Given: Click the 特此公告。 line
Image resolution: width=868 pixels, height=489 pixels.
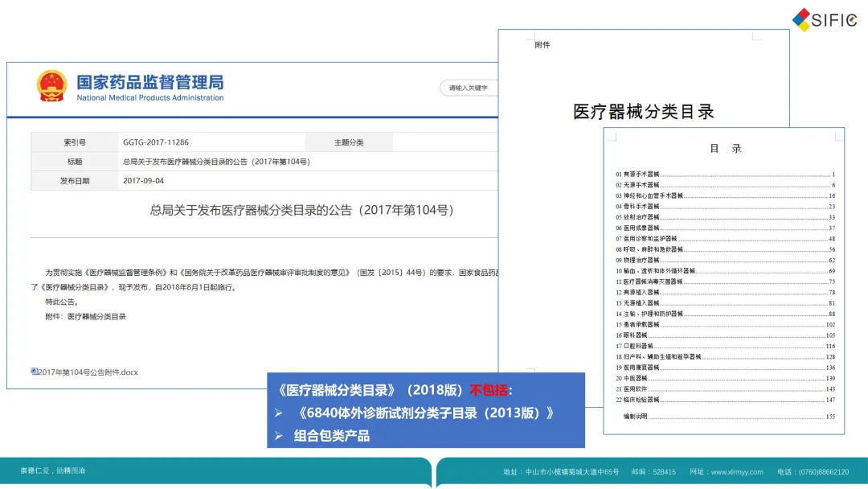Looking at the screenshot, I should 63,302.
